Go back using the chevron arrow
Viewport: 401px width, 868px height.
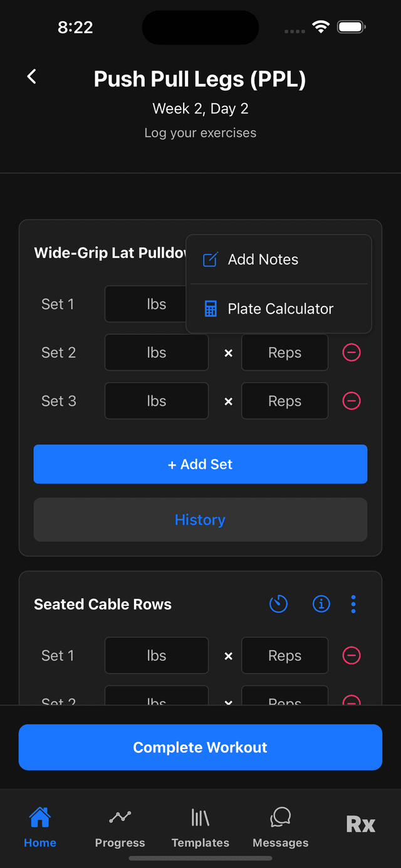tap(31, 76)
